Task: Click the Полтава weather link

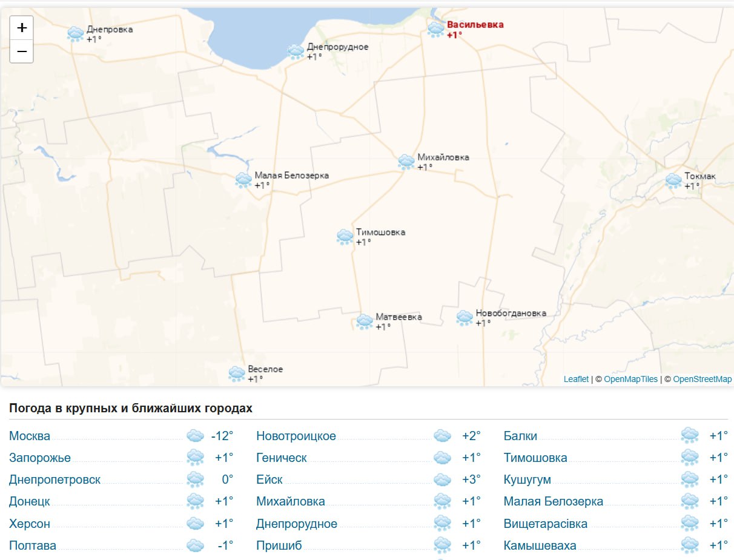Action: pos(33,545)
